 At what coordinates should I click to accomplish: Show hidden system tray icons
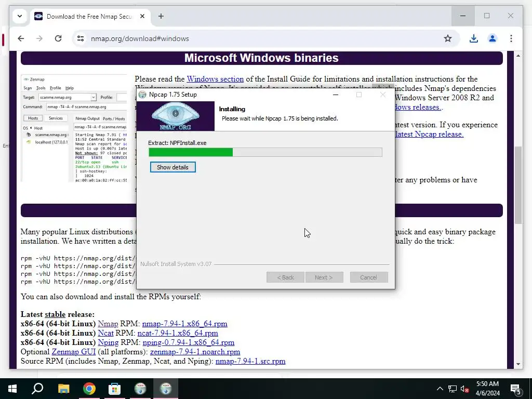(x=440, y=389)
